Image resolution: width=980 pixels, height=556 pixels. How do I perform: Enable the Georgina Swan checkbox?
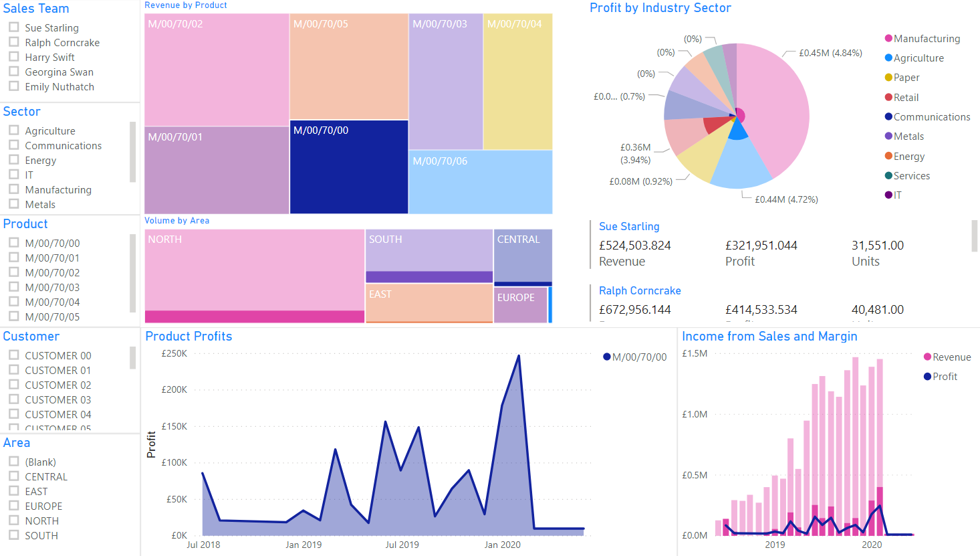[x=13, y=72]
